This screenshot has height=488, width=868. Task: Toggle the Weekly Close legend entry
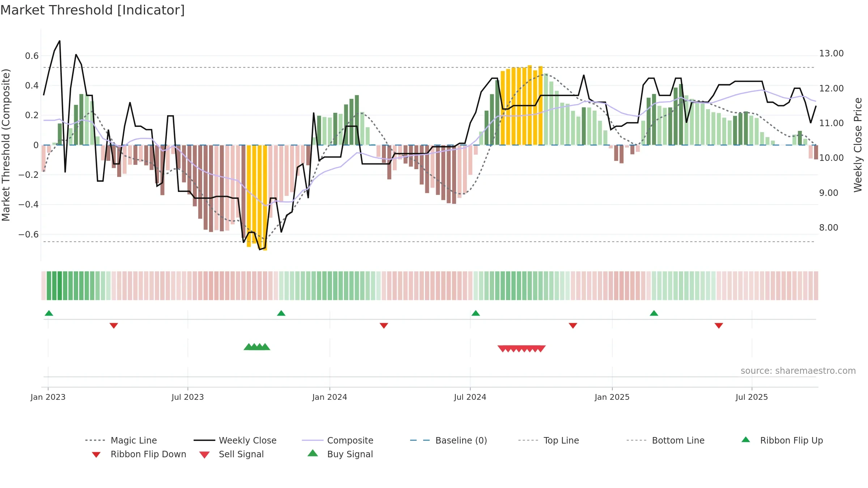click(x=235, y=440)
